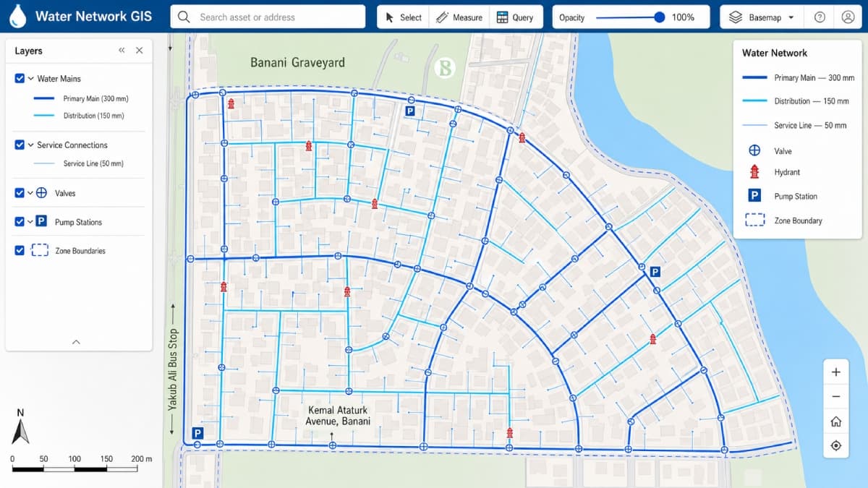This screenshot has width=868, height=488.
Task: Uncheck the Pump Stations layer checkbox
Action: tap(20, 222)
